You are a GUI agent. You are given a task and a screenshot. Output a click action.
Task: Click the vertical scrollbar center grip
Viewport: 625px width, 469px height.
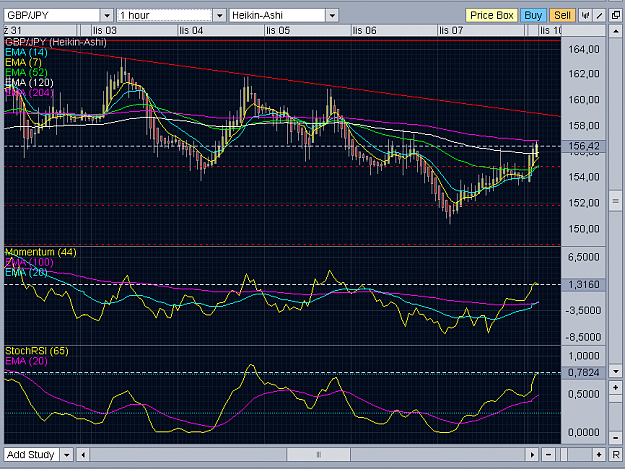616,202
